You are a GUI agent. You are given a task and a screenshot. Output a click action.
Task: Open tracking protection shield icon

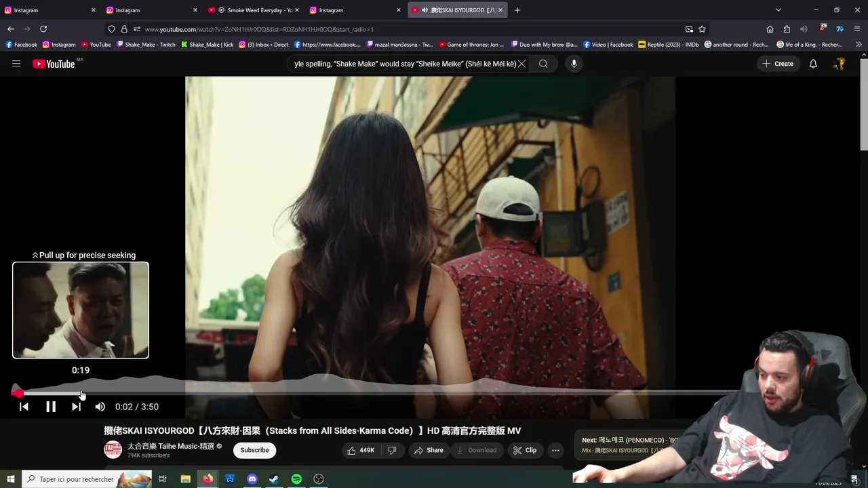pyautogui.click(x=112, y=29)
